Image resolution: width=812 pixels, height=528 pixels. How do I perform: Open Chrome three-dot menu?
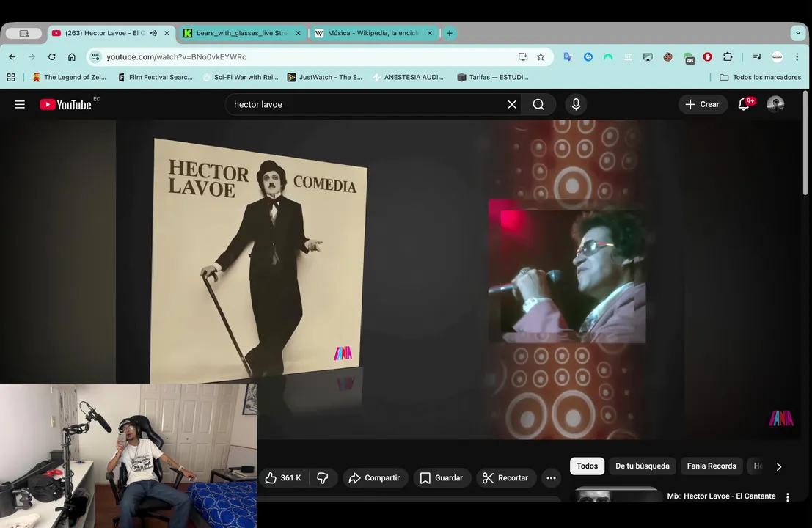797,57
